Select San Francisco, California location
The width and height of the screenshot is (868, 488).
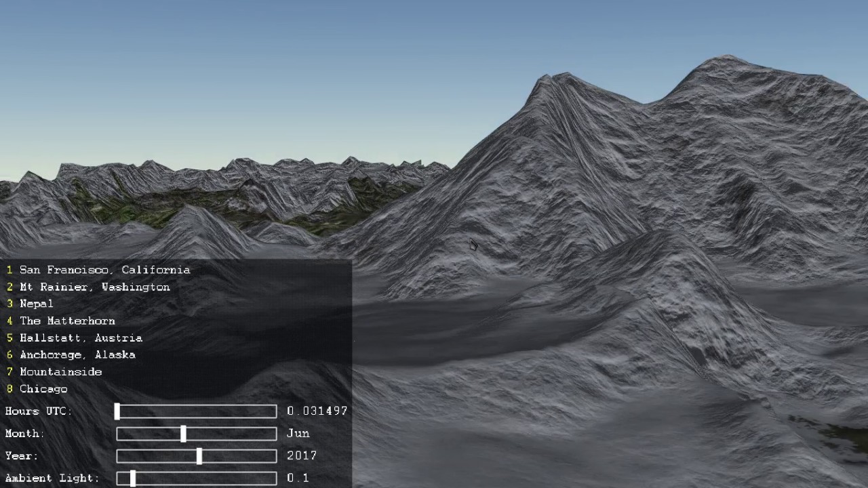(105, 270)
